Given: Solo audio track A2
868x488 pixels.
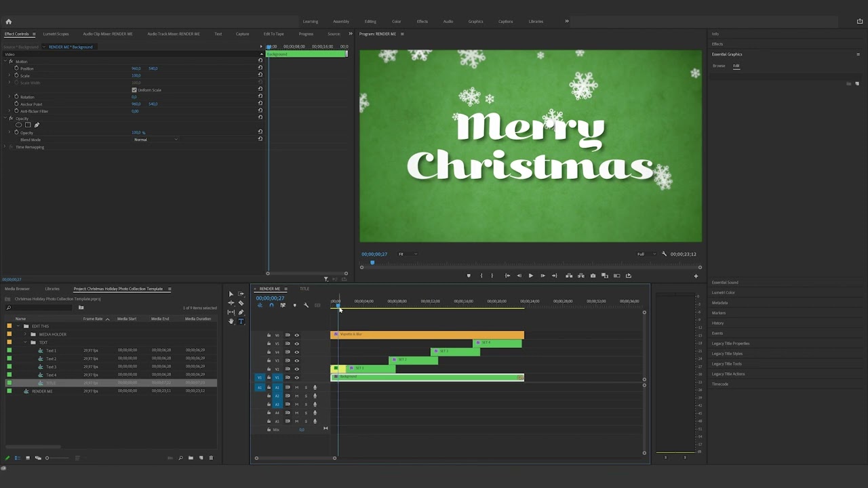Looking at the screenshot, I should click(x=306, y=396).
